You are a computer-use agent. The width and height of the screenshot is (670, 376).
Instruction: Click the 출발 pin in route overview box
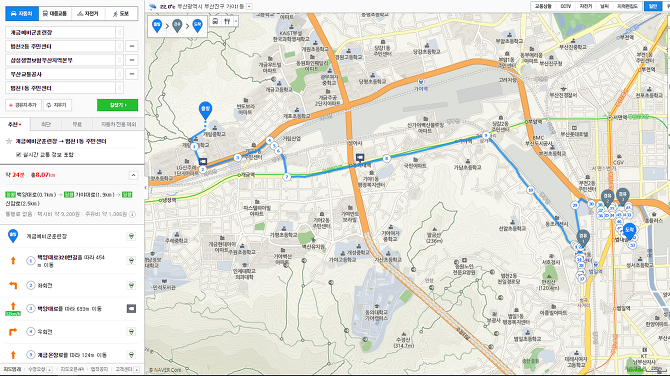click(x=157, y=26)
